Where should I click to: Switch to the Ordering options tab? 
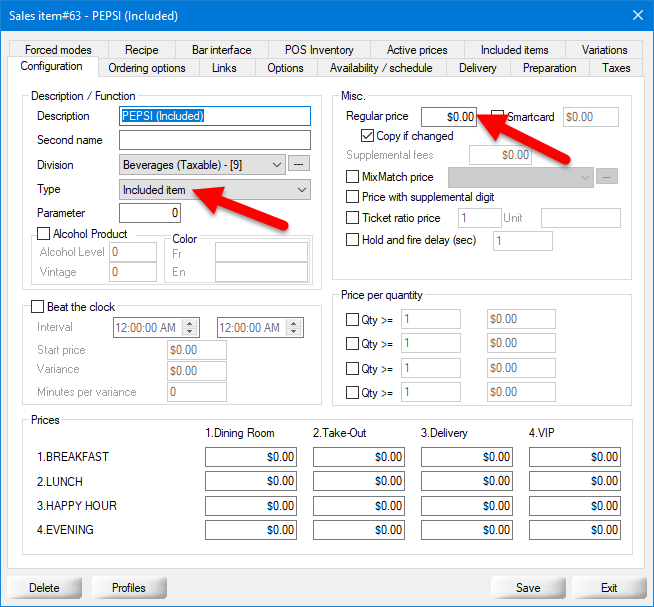(147, 68)
